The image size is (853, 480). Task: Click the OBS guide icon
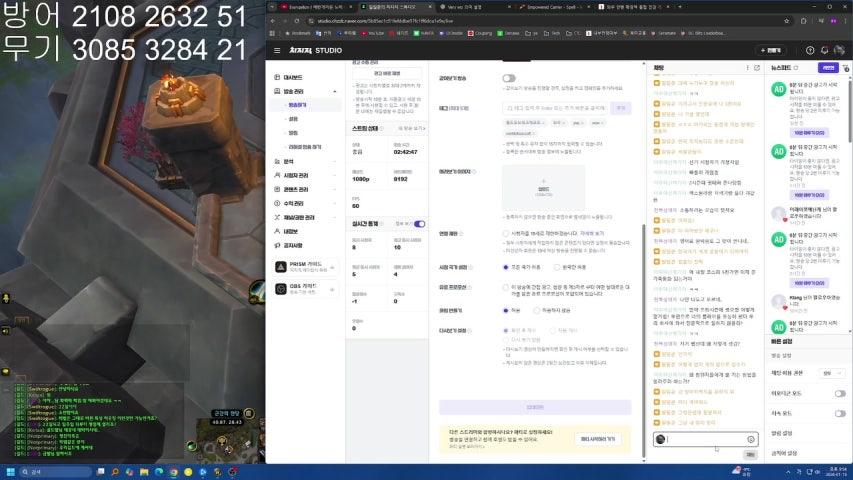[x=281, y=288]
